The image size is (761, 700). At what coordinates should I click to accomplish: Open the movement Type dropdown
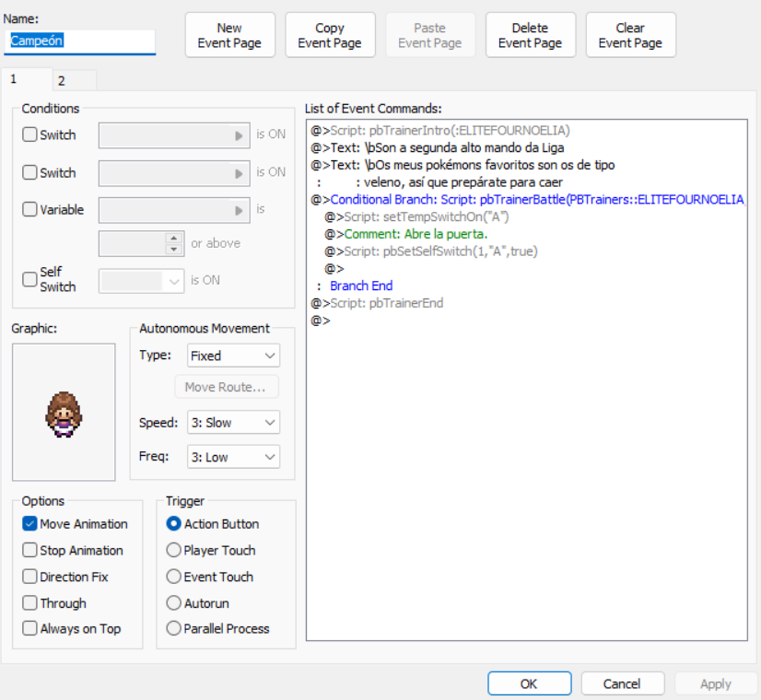233,356
